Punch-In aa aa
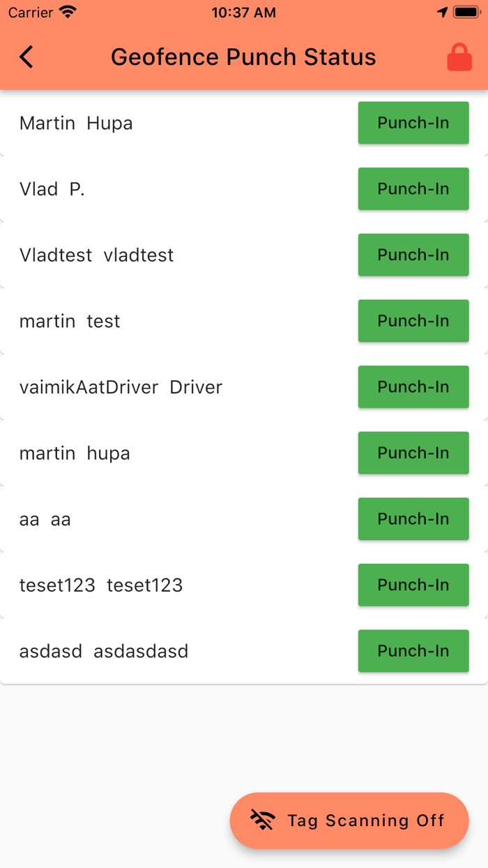The image size is (488, 868). coord(413,519)
